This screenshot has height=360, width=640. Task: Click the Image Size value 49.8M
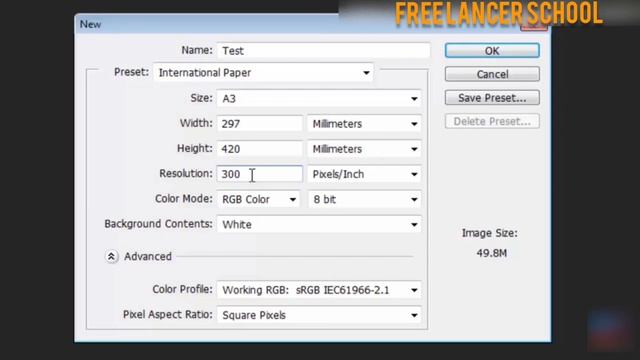click(491, 253)
